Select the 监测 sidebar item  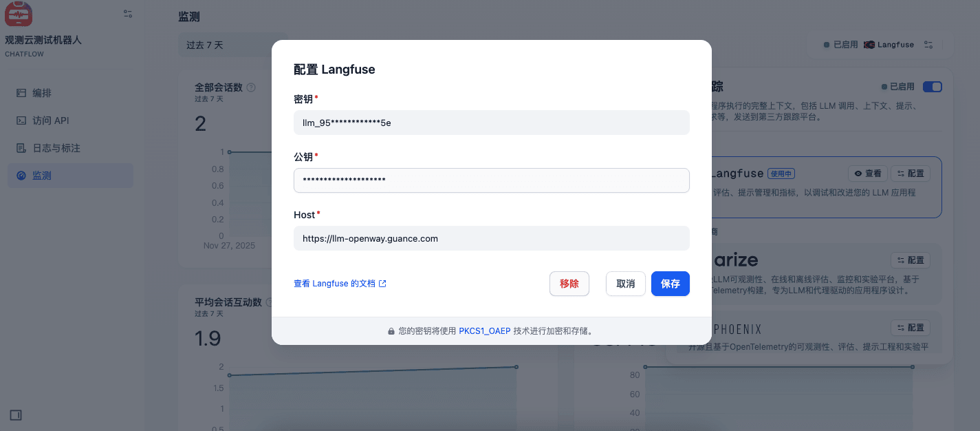pos(70,176)
